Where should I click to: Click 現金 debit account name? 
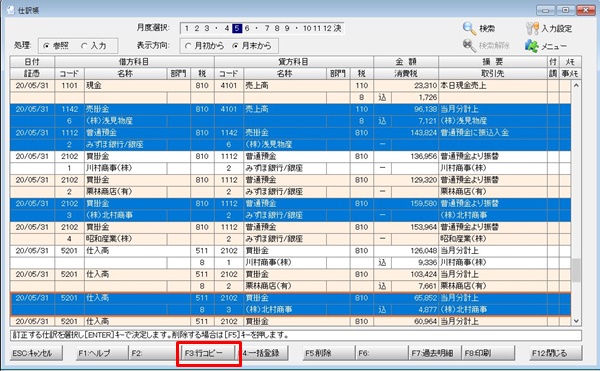point(94,86)
